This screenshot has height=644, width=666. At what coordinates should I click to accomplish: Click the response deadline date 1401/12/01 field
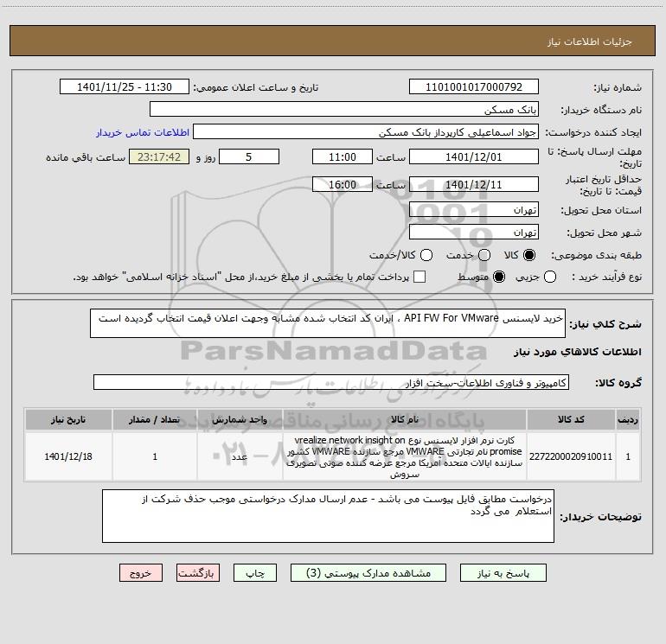tap(474, 157)
